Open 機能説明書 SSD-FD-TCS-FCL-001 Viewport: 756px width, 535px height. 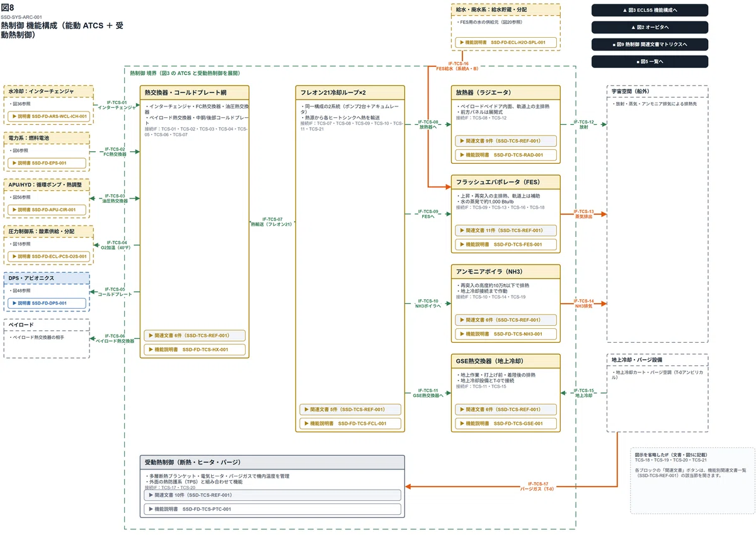tap(350, 423)
